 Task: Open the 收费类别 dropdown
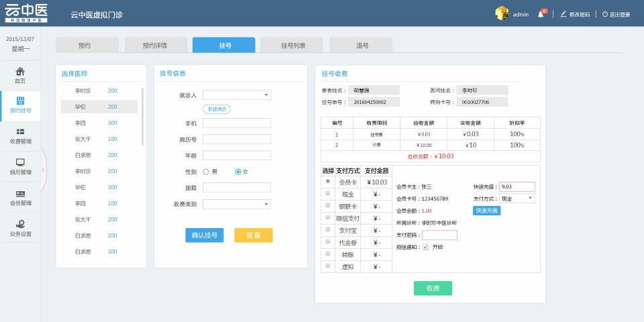pos(237,204)
